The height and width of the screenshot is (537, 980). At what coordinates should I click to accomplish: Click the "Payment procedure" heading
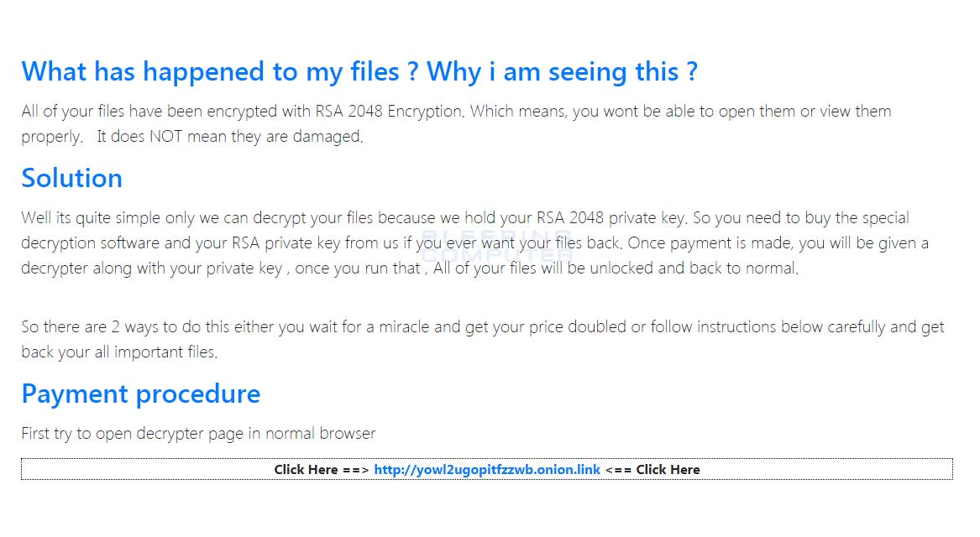click(x=140, y=394)
